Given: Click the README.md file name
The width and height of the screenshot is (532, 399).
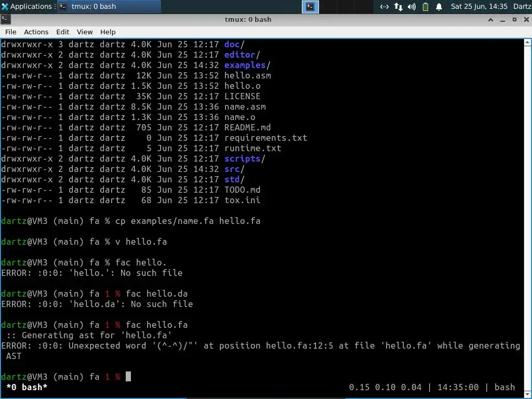Looking at the screenshot, I should coord(248,127).
